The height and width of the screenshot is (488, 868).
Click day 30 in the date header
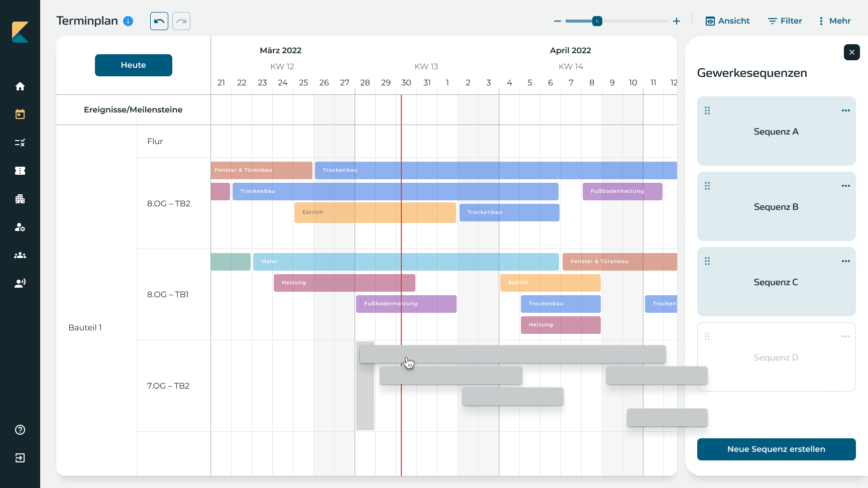coord(406,83)
